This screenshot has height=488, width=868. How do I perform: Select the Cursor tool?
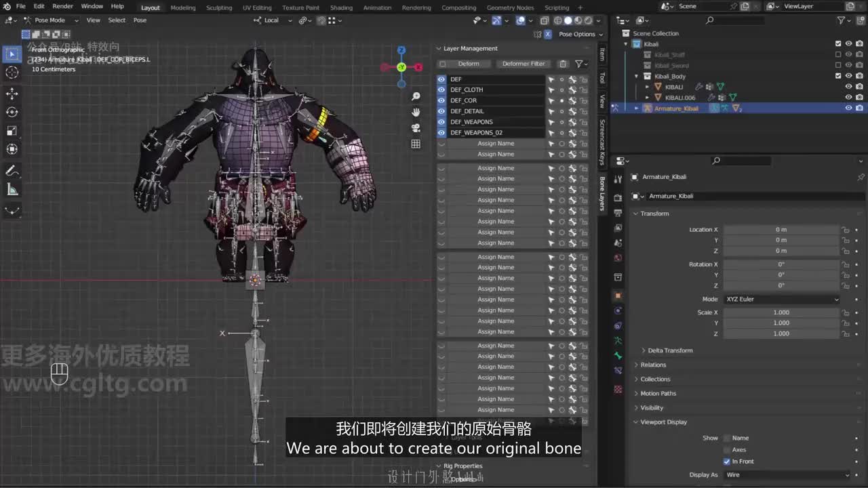[x=12, y=73]
